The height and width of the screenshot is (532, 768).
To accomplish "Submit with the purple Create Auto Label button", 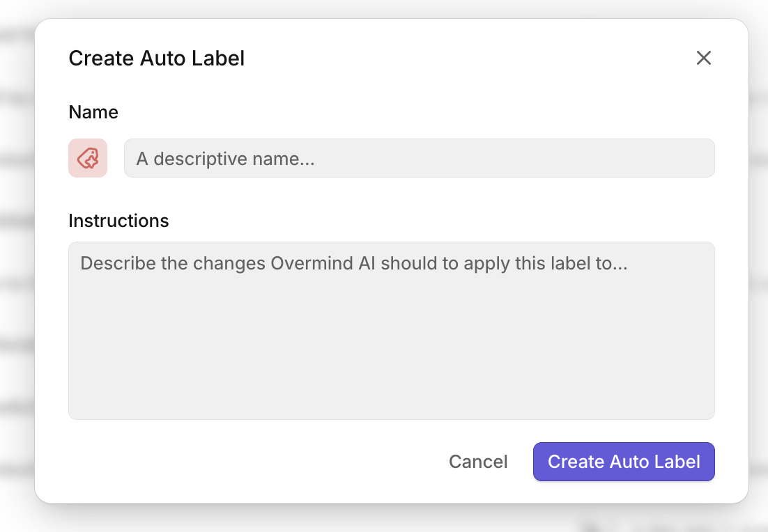I will coord(623,462).
